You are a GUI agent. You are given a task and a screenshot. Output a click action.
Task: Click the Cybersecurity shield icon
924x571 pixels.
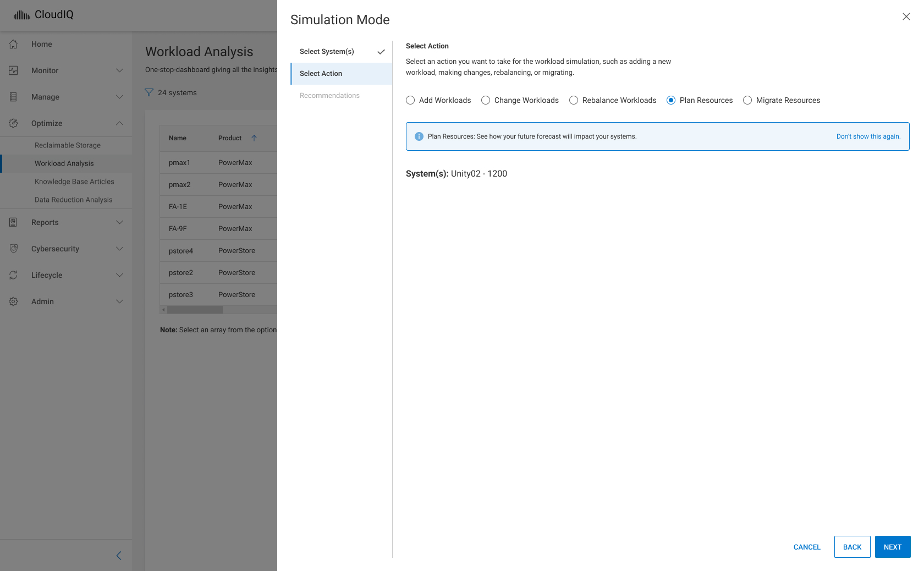(x=13, y=249)
